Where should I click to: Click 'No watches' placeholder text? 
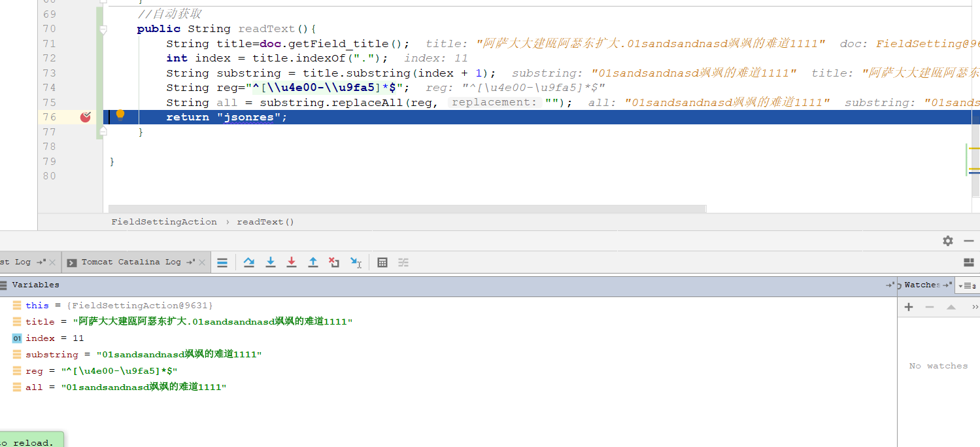[938, 367]
